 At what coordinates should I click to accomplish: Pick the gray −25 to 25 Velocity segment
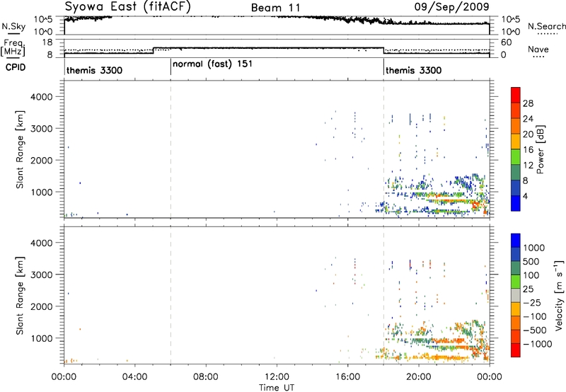tap(516, 295)
